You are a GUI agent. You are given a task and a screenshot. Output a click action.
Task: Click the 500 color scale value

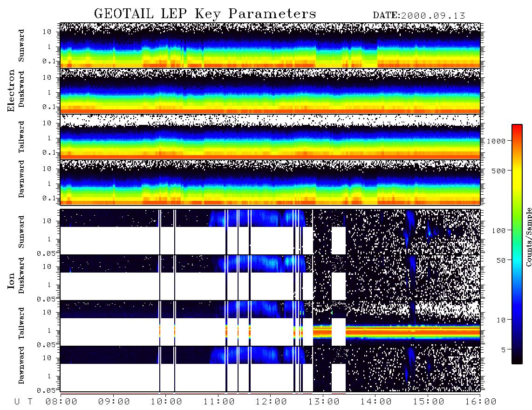tap(498, 171)
